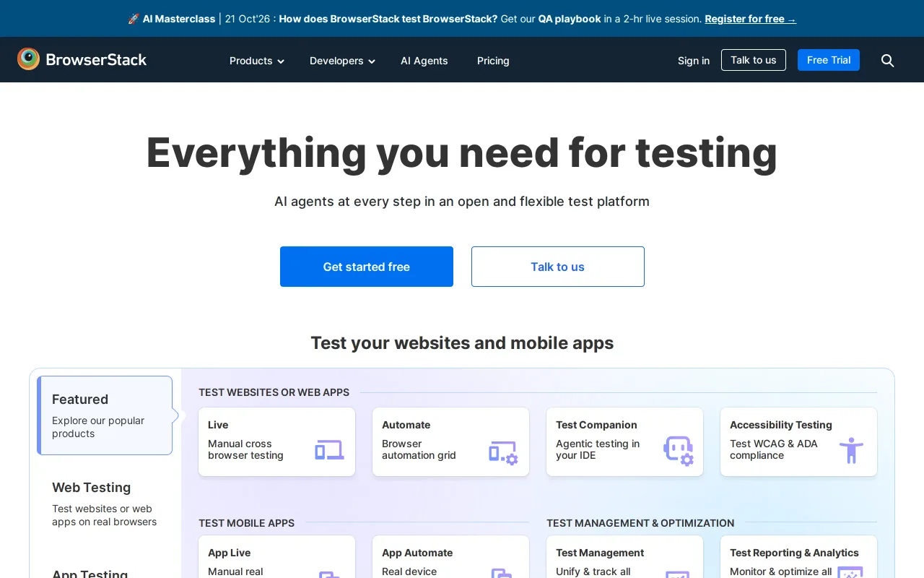Screen dimensions: 924x578
Task: Follow the Register for free link
Action: 751,19
